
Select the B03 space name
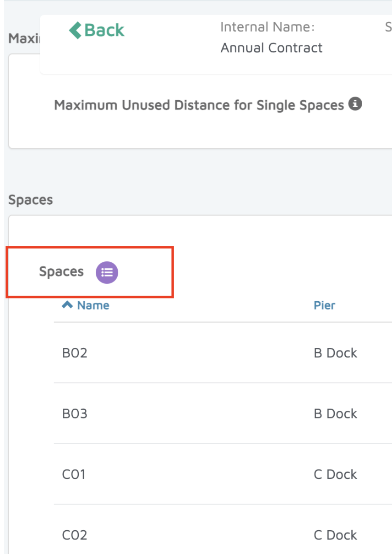point(75,414)
